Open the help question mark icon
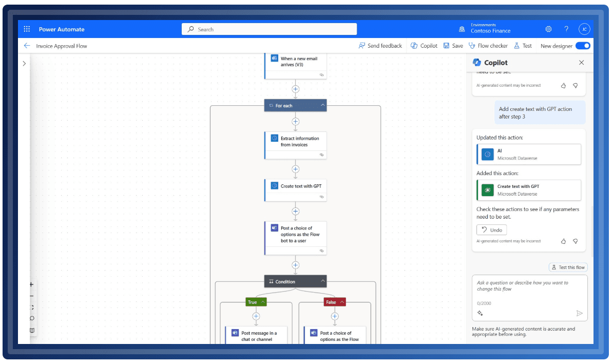 click(566, 29)
